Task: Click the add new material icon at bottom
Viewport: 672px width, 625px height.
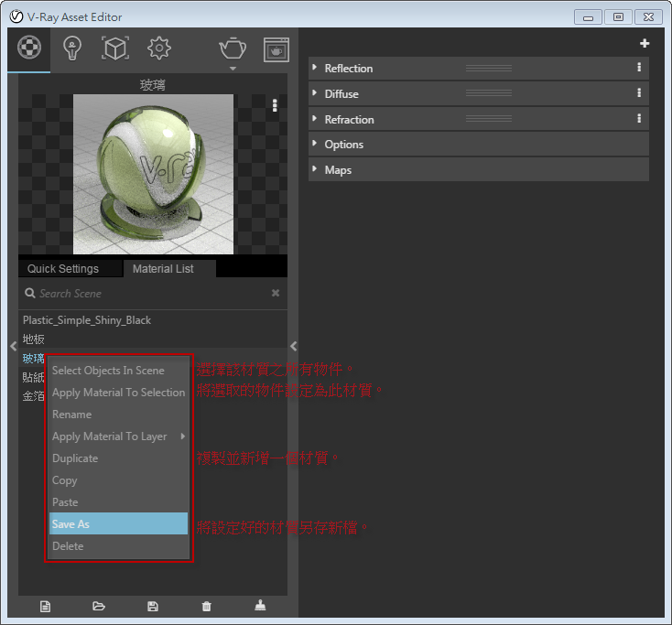Action: (x=45, y=606)
